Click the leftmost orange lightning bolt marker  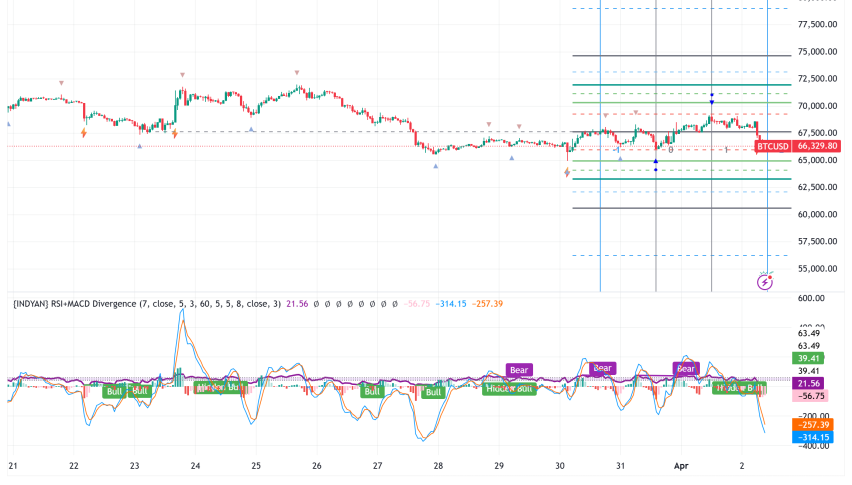pos(83,131)
